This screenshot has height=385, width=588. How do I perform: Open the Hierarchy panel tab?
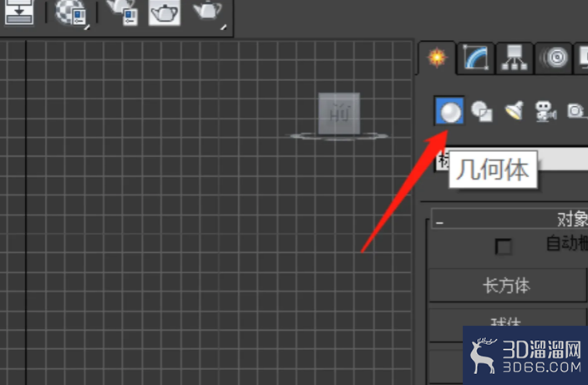tap(514, 58)
